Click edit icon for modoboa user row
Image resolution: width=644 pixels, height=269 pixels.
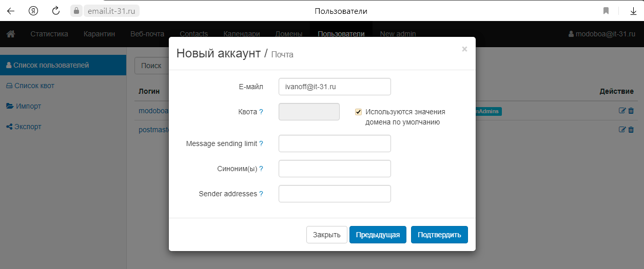(x=622, y=111)
